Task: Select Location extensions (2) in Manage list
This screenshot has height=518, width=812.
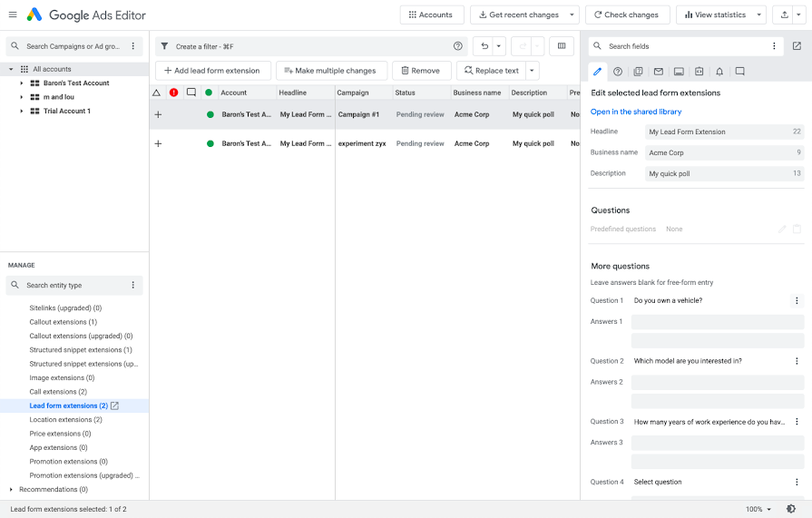Action: [x=65, y=420]
